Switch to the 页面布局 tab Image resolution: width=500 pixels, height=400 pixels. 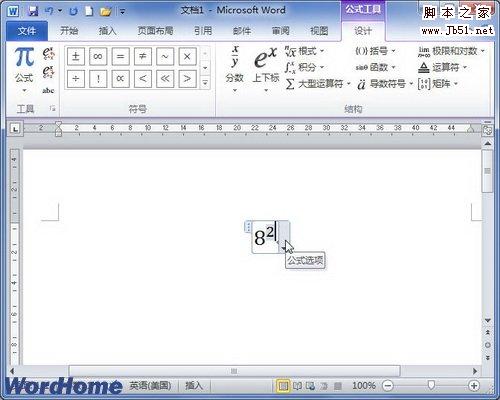(x=155, y=31)
